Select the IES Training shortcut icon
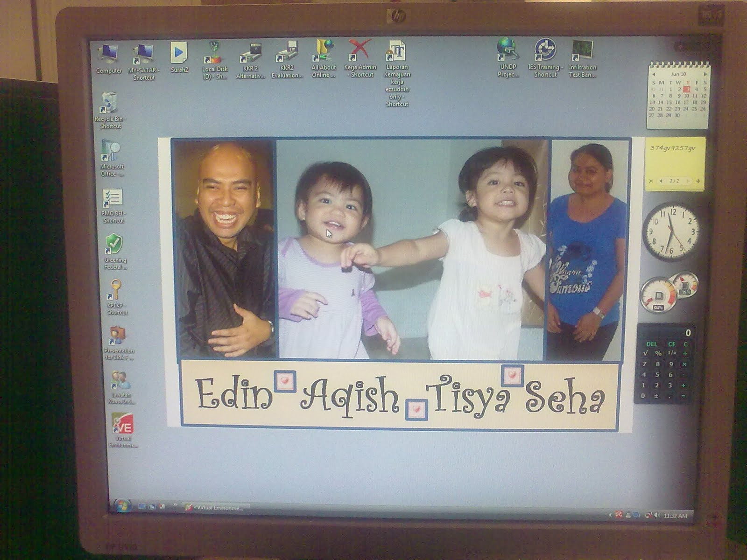The image size is (747, 560). pos(545,58)
